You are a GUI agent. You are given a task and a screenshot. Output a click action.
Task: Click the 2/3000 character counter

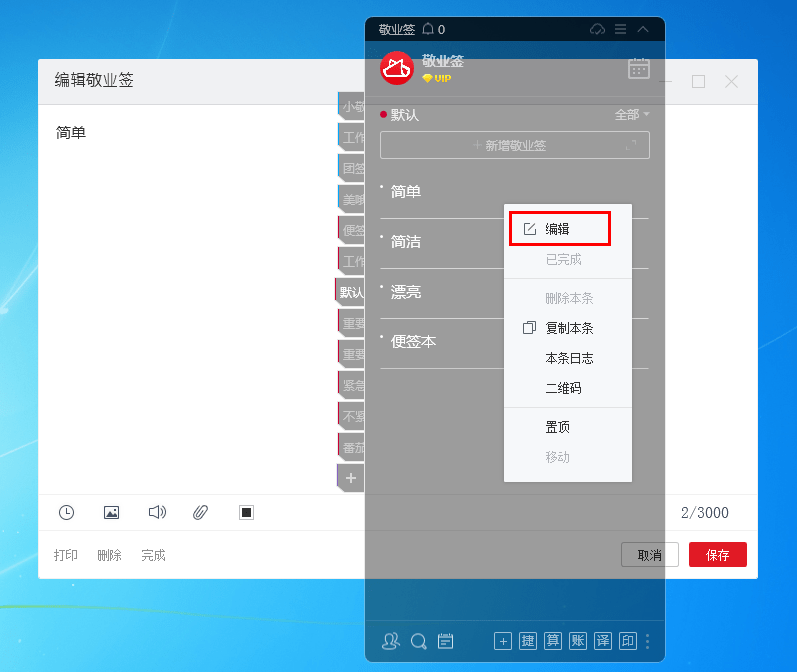point(704,512)
